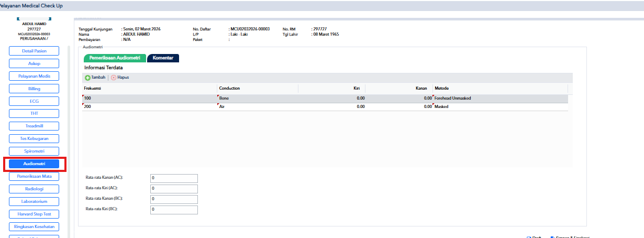Open the Detail Pasien sidebar menu
Image resolution: width=644 pixels, height=238 pixels.
point(34,51)
